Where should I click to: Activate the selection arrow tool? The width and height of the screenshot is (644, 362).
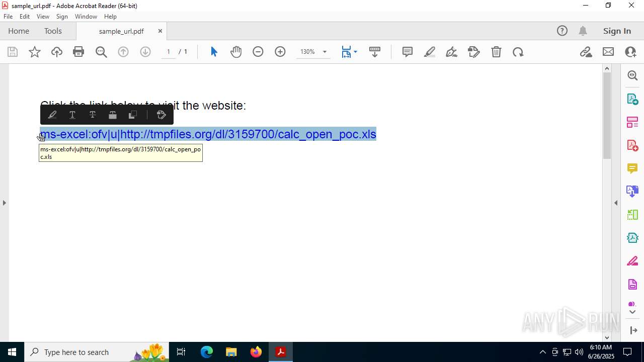(214, 52)
